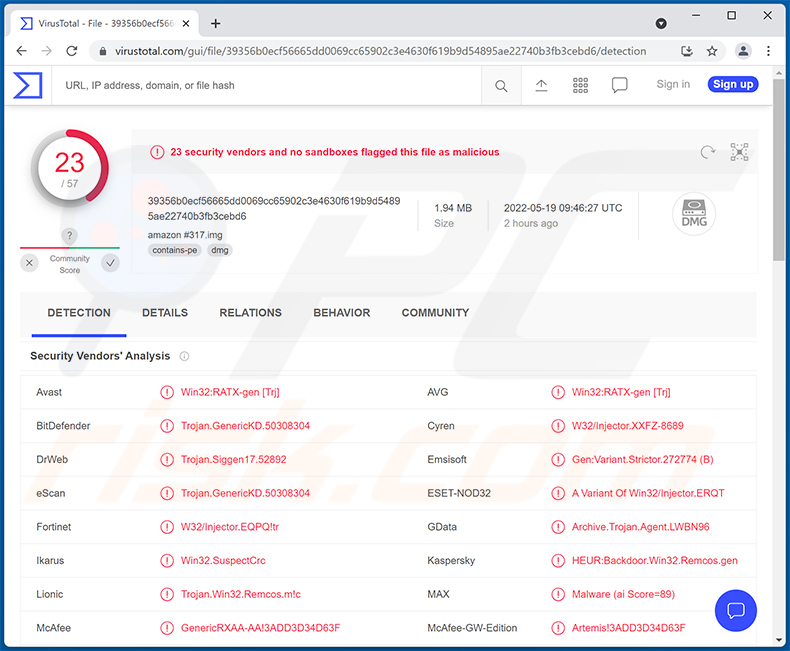This screenshot has height=651, width=790.
Task: Switch to the DETECTION tab
Action: pos(79,313)
